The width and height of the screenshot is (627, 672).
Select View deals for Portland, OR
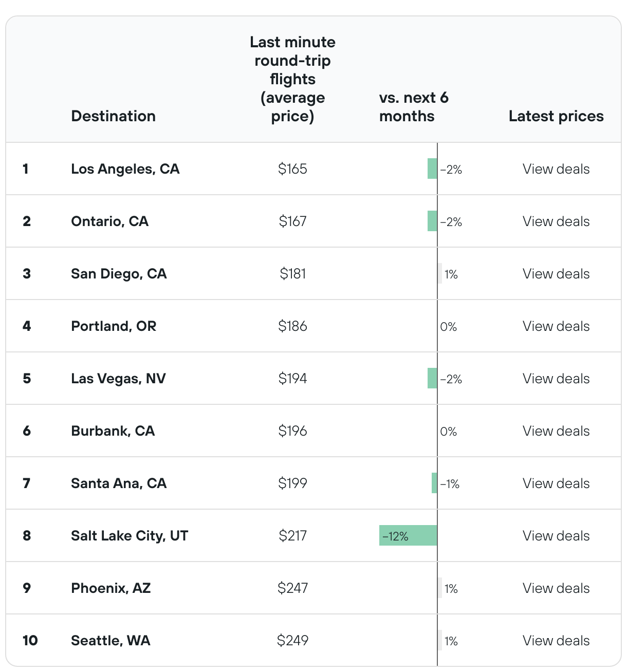pos(556,326)
